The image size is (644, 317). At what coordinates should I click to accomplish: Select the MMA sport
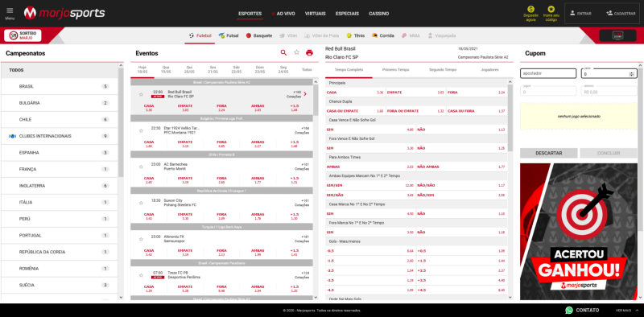tap(411, 35)
